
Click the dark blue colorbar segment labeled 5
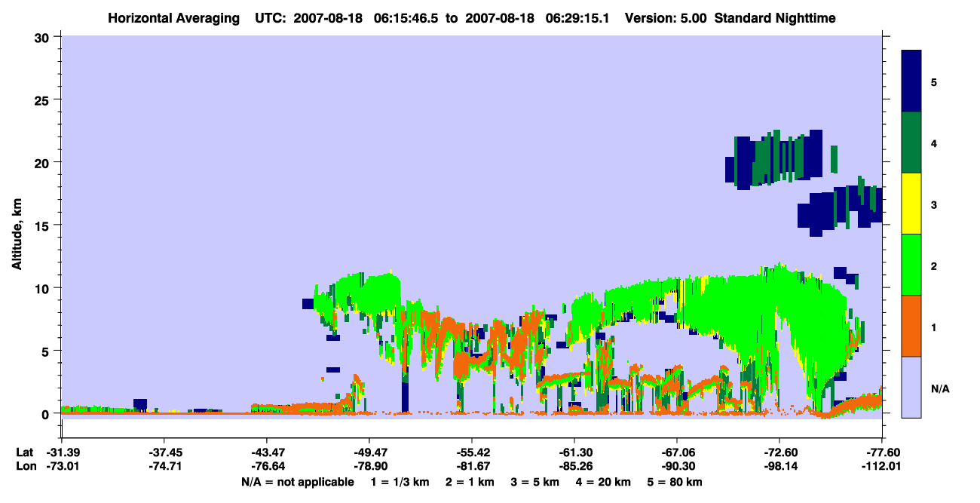(911, 81)
